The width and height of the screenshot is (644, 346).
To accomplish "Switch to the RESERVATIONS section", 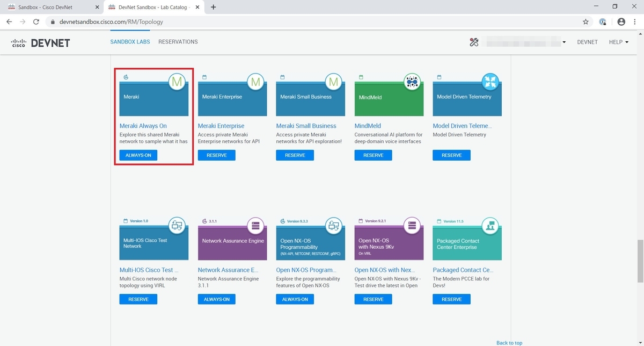I will pos(178,41).
